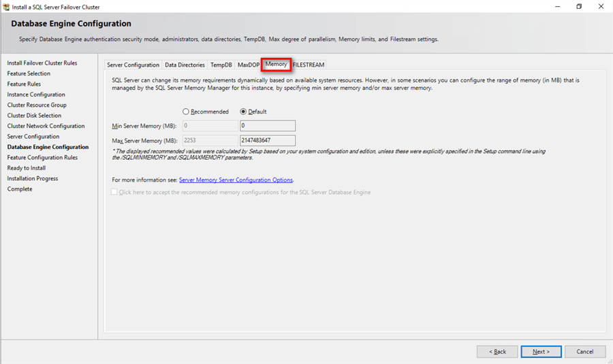Select the Feature Configuration Rules step
The height and width of the screenshot is (364, 613).
click(42, 158)
